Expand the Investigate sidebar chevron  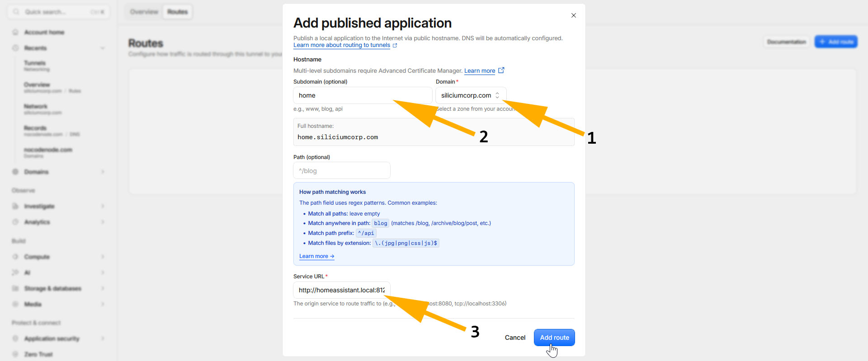pyautogui.click(x=103, y=206)
